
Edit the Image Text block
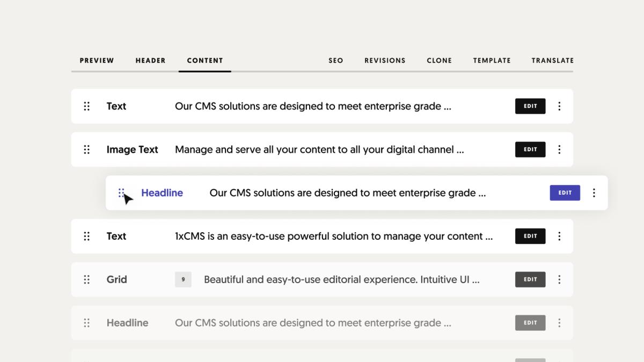pyautogui.click(x=530, y=150)
